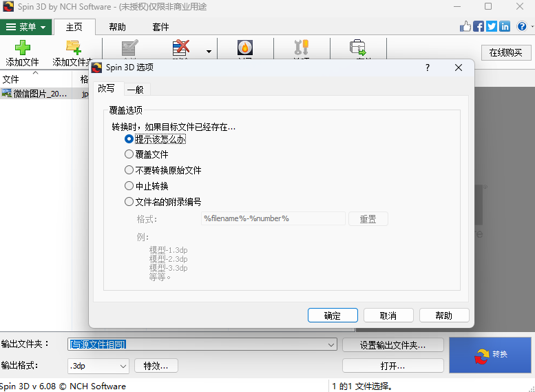Open the blue help question mark icon

(522, 26)
